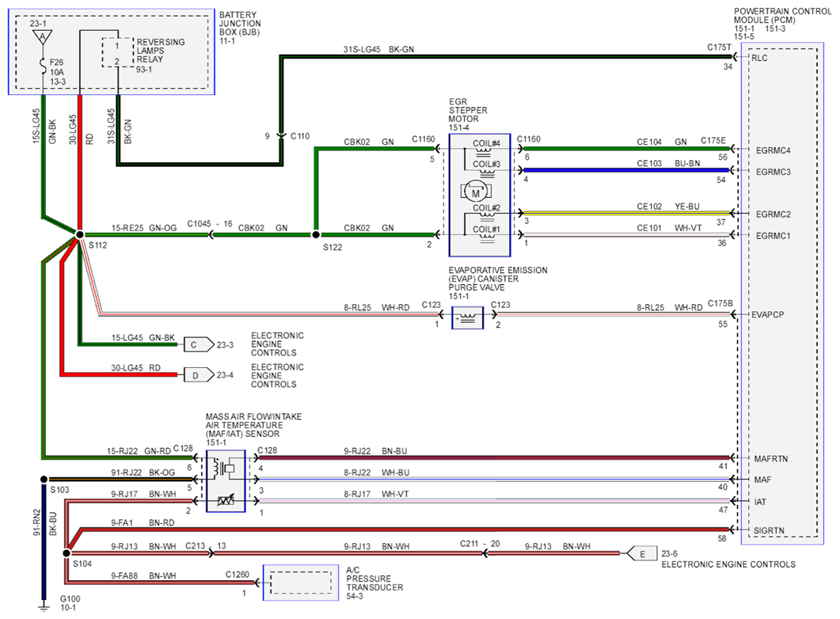840x619 pixels.
Task: Click the F26 10A fuse symbol
Action: pyautogui.click(x=43, y=66)
